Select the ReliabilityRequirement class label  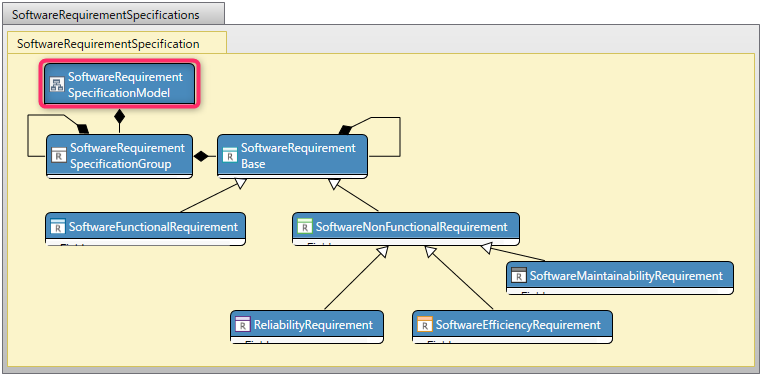tap(313, 325)
